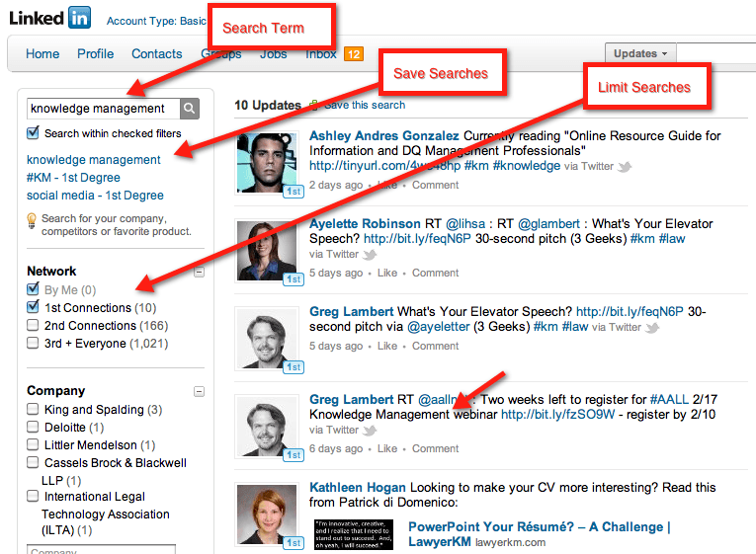Image resolution: width=756 pixels, height=554 pixels.
Task: Click the LinkedIn logo
Action: [x=49, y=19]
